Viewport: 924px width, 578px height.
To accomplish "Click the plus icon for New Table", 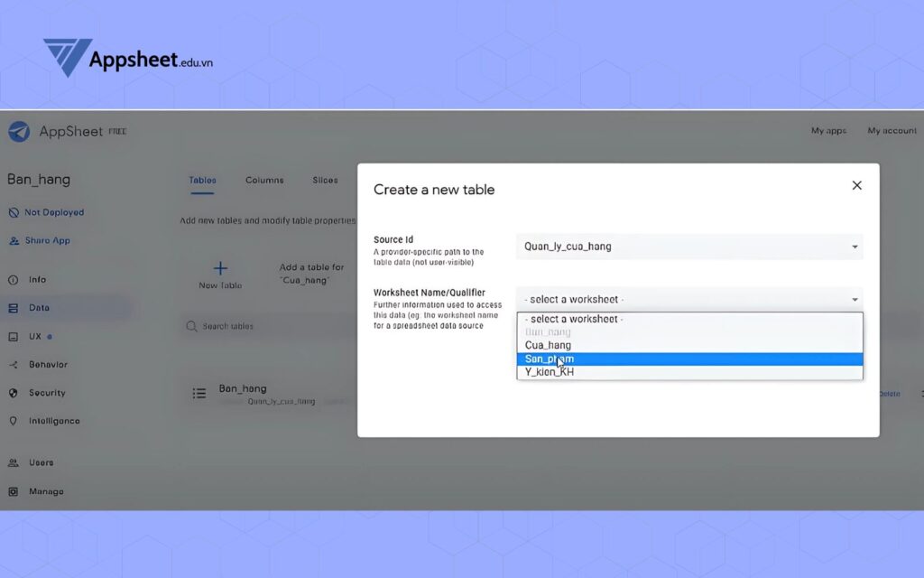I will [x=220, y=268].
